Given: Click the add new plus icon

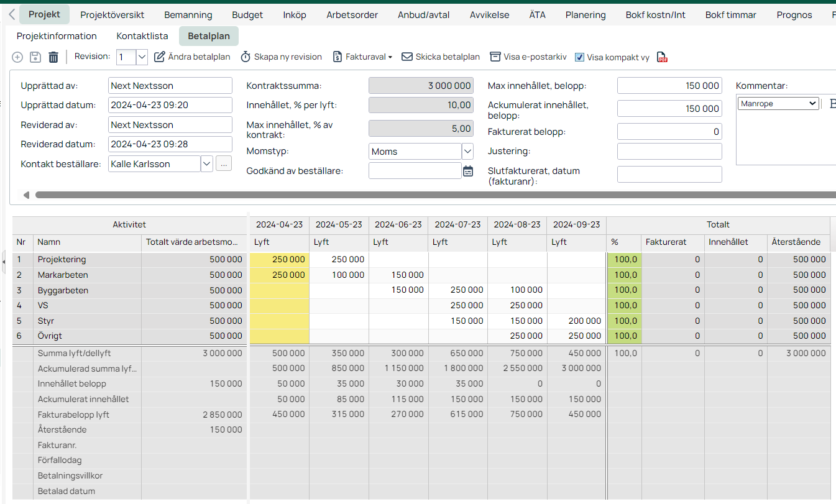Looking at the screenshot, I should [17, 57].
